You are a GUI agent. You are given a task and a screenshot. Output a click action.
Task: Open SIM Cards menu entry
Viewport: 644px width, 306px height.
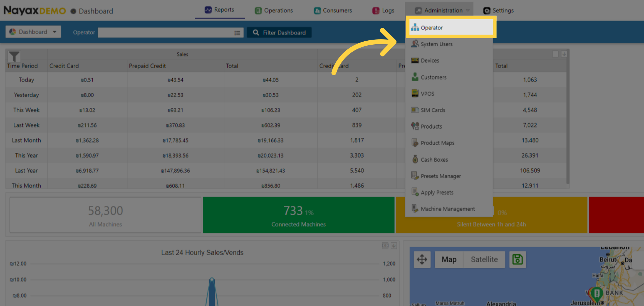pyautogui.click(x=449, y=110)
